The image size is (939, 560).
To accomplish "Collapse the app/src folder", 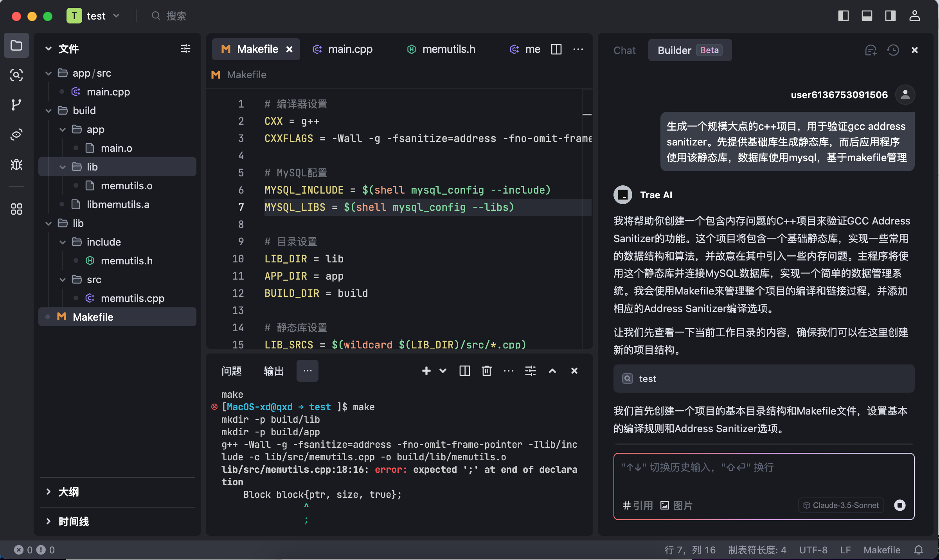I will (49, 73).
